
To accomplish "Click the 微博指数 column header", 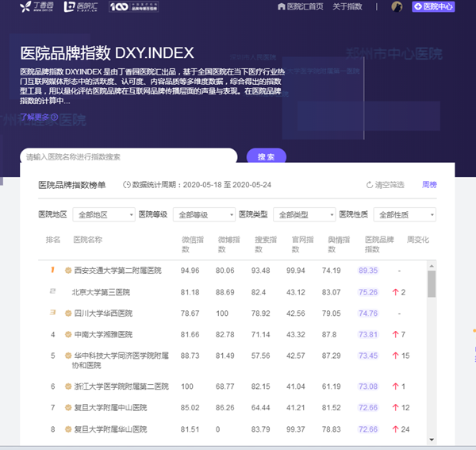I will (x=229, y=244).
